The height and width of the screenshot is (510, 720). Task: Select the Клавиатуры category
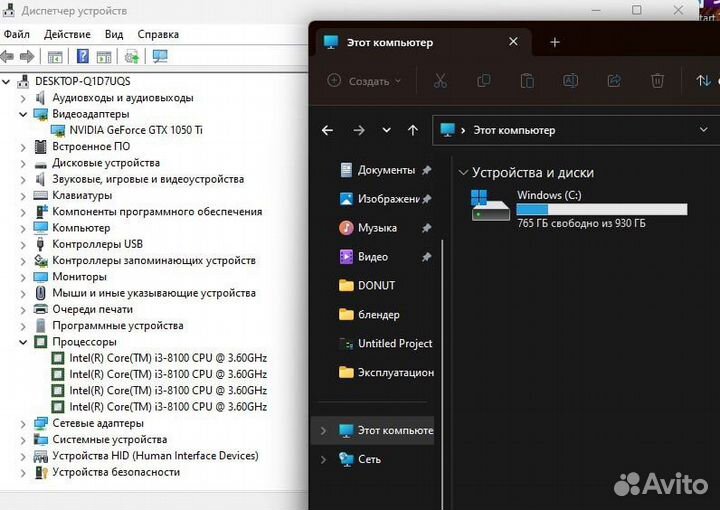click(82, 196)
